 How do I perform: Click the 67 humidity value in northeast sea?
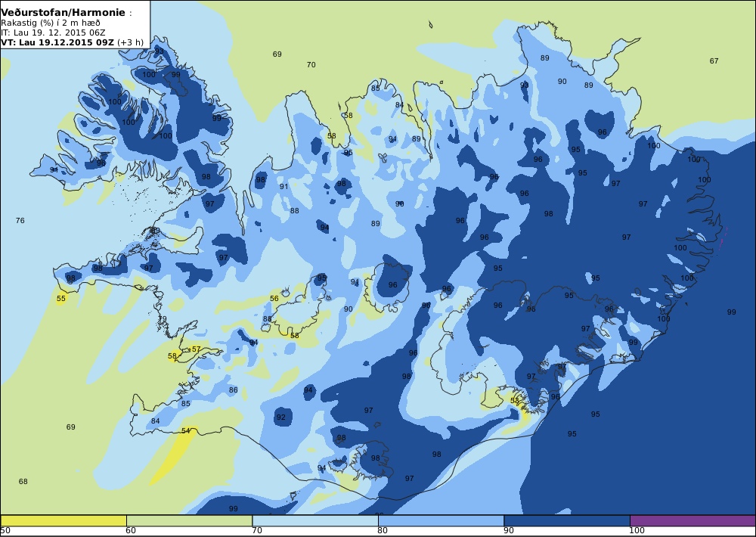(x=714, y=61)
